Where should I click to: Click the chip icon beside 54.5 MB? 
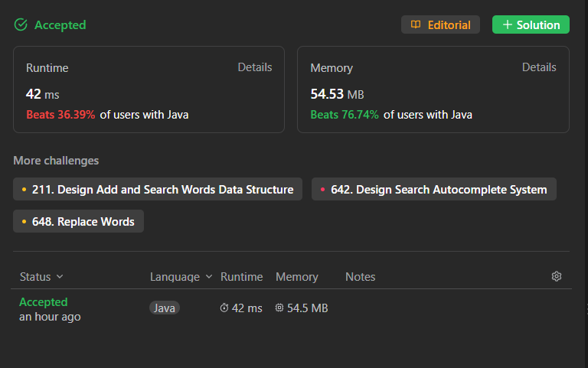(x=279, y=308)
